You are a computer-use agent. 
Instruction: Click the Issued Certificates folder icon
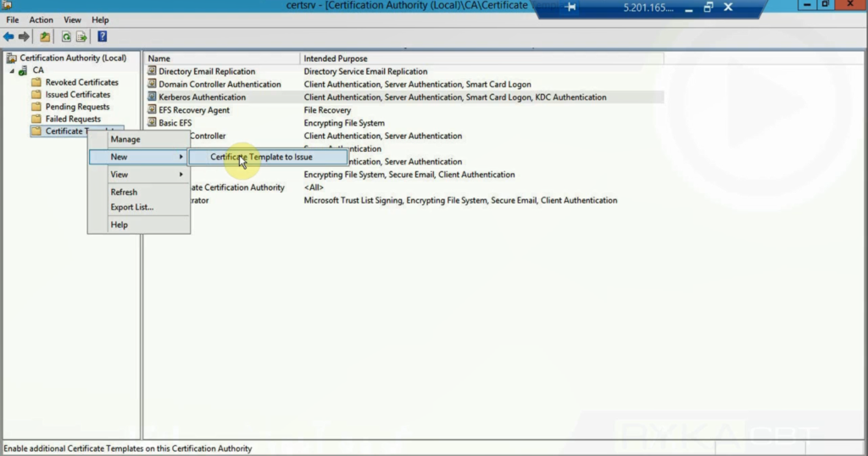(36, 94)
